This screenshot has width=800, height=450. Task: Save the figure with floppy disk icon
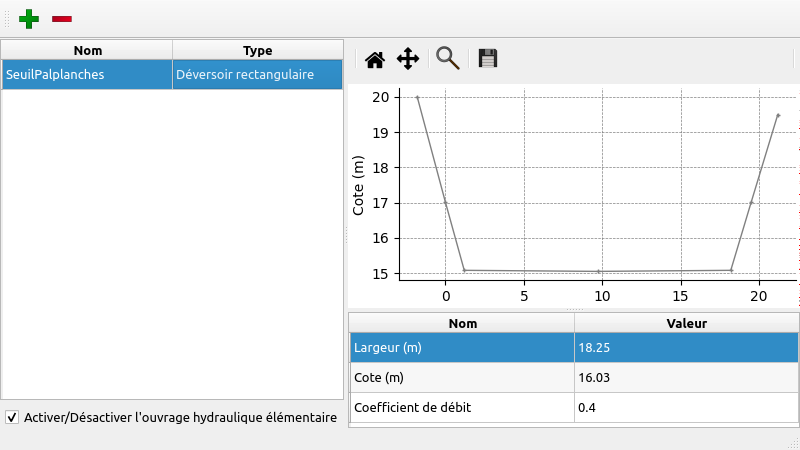click(x=488, y=59)
